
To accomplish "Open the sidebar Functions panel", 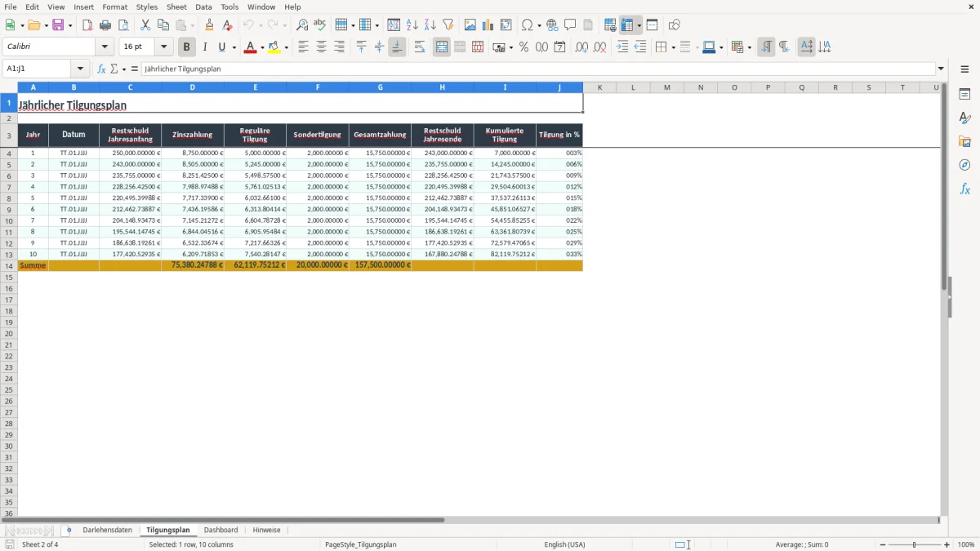I will point(964,189).
